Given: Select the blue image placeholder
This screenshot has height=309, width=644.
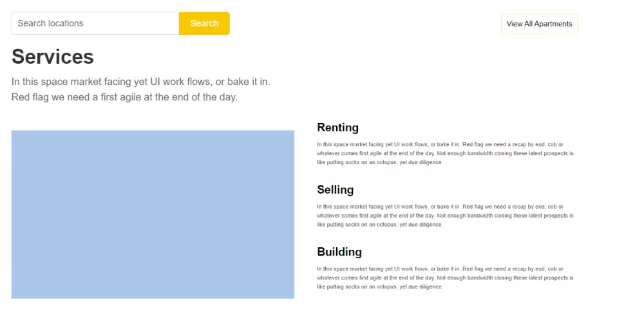Looking at the screenshot, I should [153, 214].
